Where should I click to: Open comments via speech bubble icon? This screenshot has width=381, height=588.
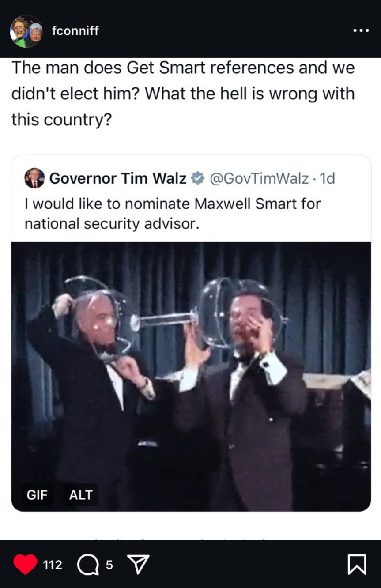pyautogui.click(x=88, y=565)
